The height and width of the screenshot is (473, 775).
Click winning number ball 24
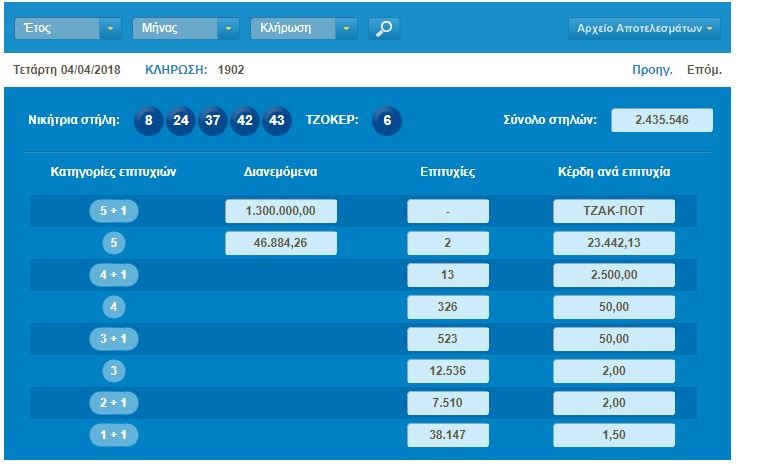pyautogui.click(x=181, y=121)
